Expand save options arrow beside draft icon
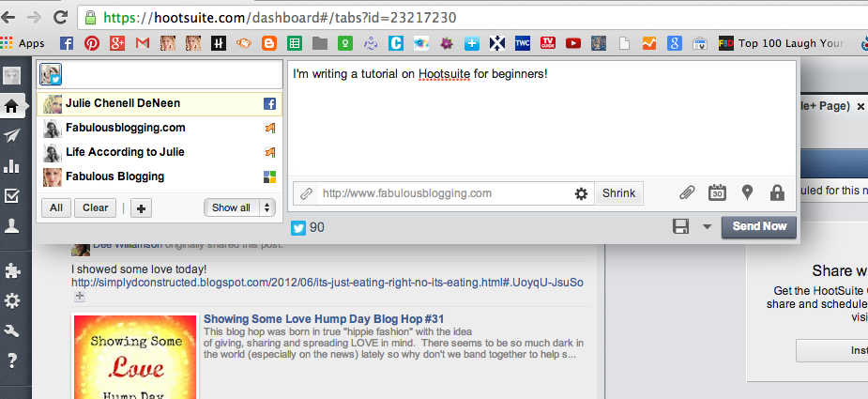This screenshot has width=868, height=399. (x=707, y=226)
